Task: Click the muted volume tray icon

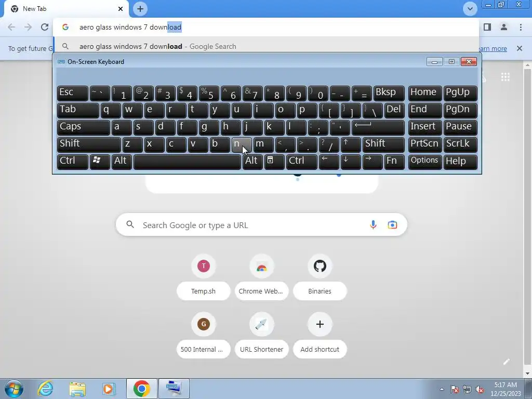Action: coord(480,389)
